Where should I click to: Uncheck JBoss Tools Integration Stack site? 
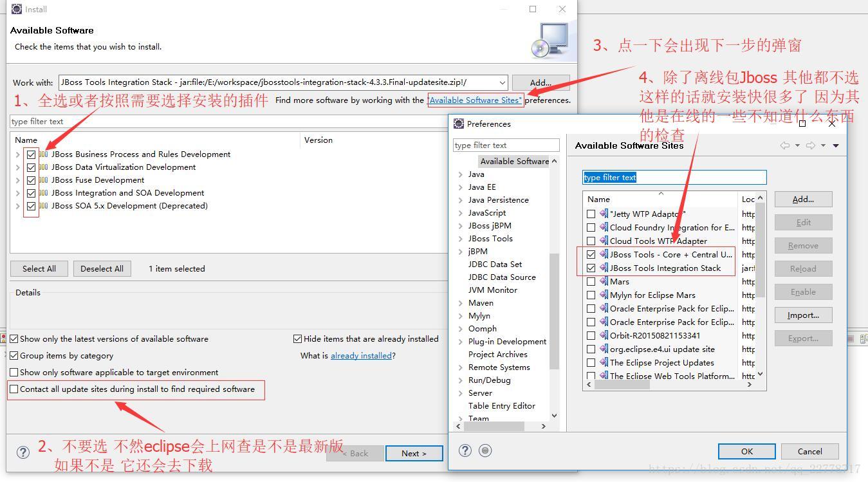pos(591,268)
